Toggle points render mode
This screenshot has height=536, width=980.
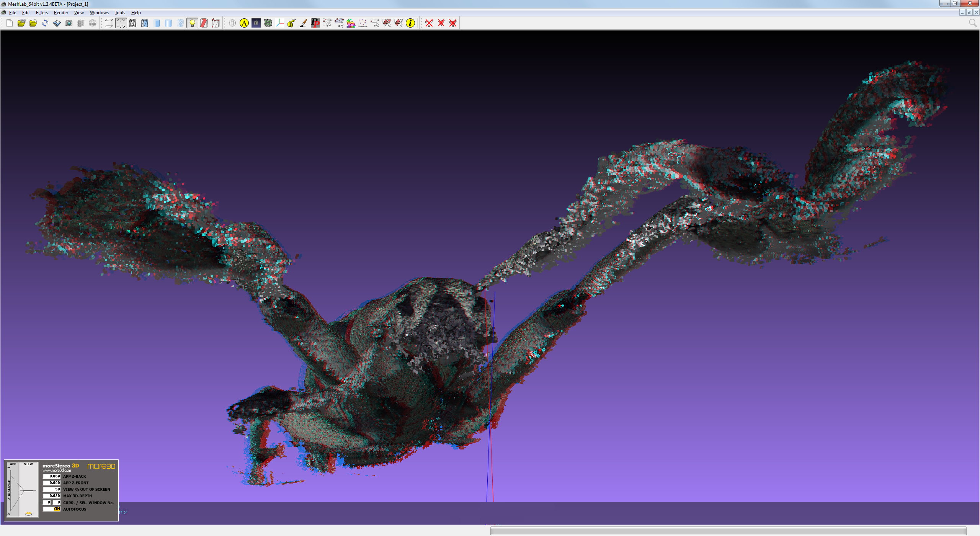pyautogui.click(x=121, y=23)
